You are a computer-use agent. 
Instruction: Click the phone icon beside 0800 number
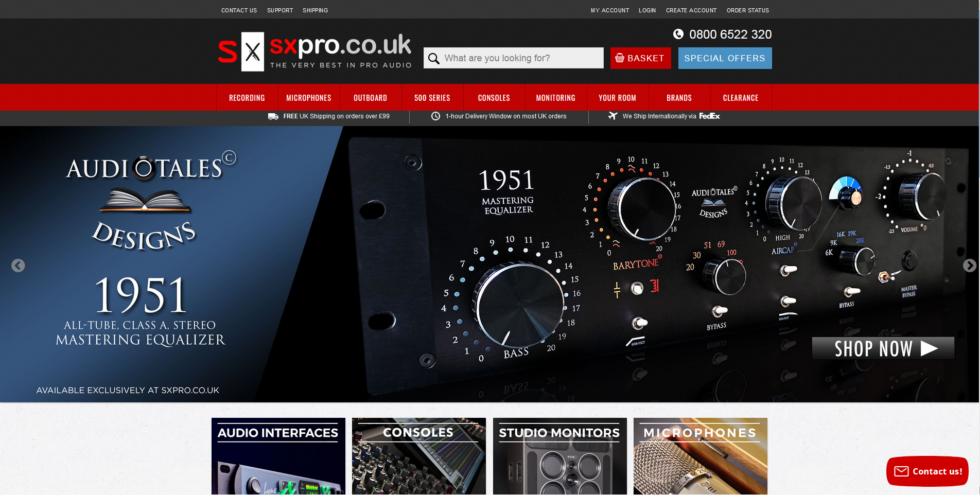coord(678,34)
